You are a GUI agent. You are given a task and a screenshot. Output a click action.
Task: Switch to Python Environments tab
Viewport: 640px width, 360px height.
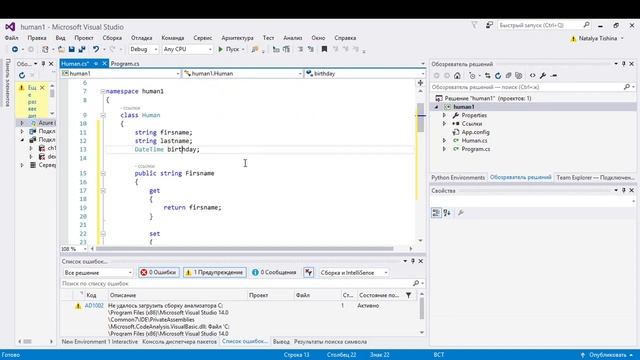point(458,178)
